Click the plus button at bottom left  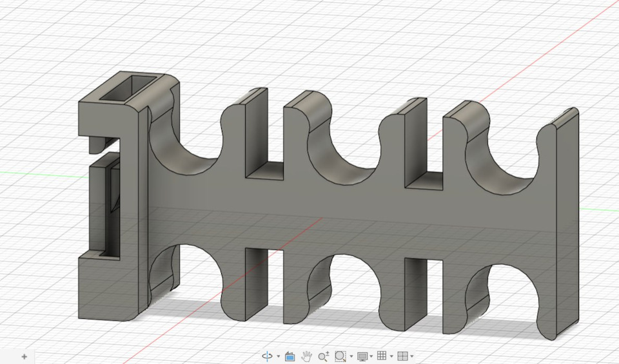click(24, 356)
